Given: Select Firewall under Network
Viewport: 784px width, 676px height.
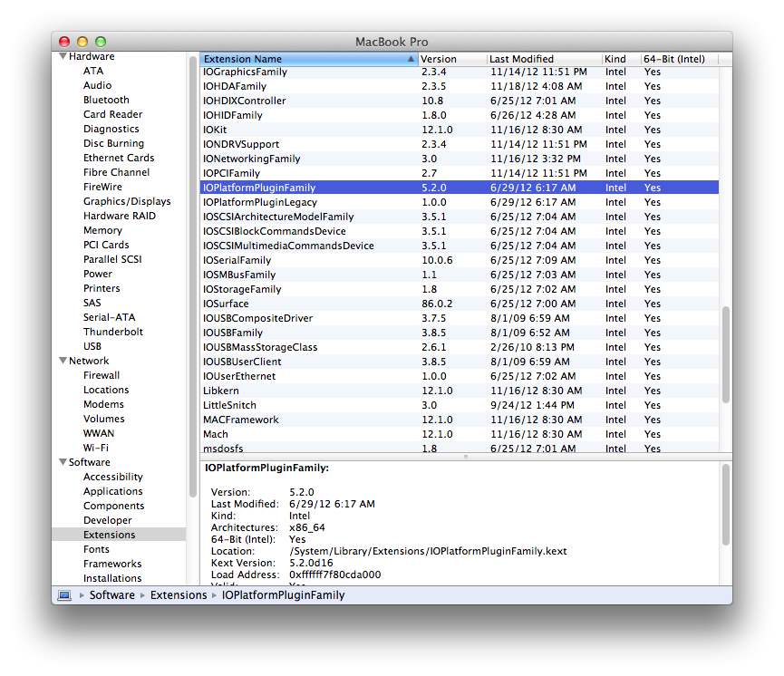Looking at the screenshot, I should [102, 375].
